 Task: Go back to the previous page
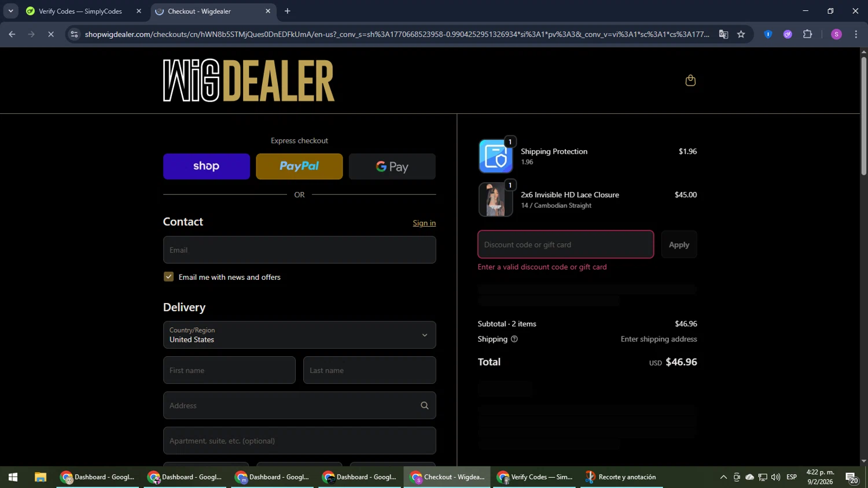point(12,34)
